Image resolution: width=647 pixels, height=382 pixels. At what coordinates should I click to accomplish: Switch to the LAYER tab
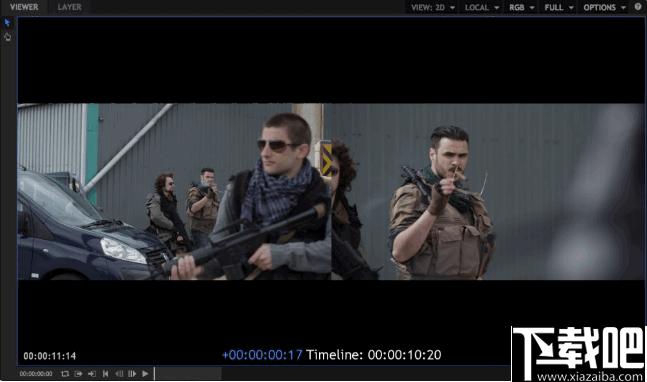[x=69, y=7]
